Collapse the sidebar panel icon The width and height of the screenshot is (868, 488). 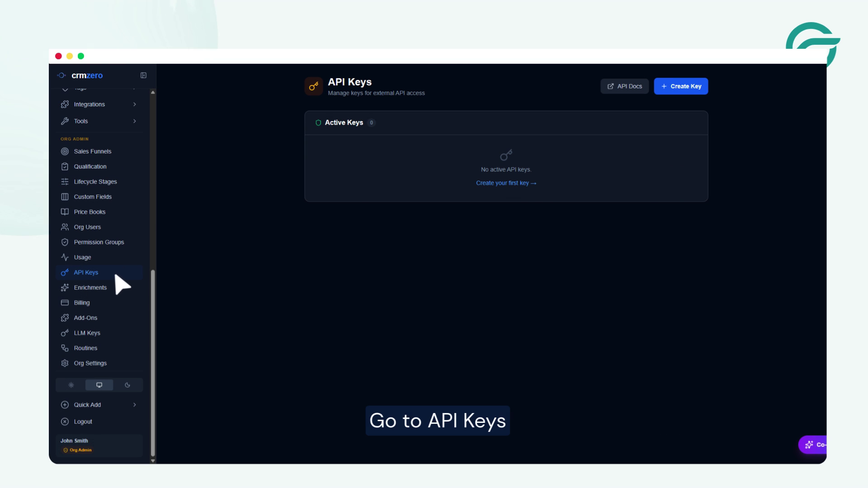tap(143, 75)
